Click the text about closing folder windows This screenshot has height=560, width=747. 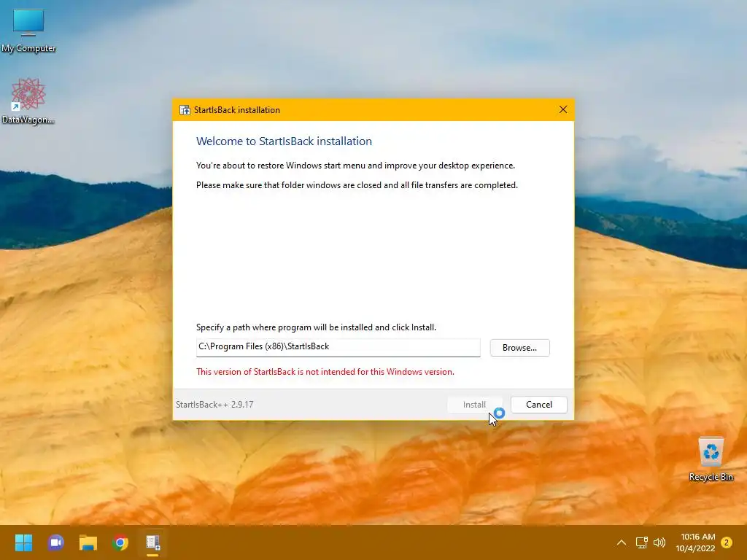click(357, 184)
